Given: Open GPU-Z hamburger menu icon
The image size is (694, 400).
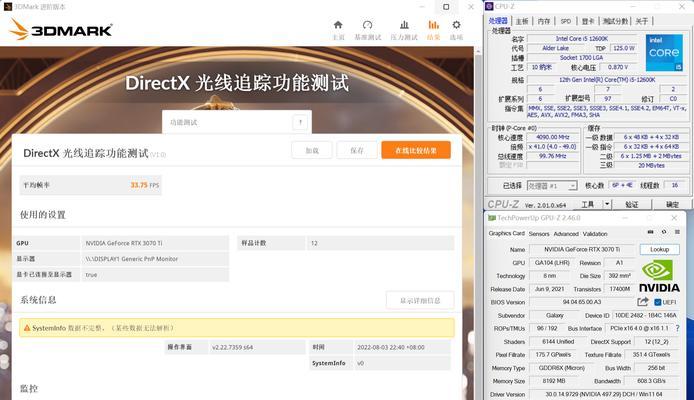Looking at the screenshot, I should coord(677,232).
